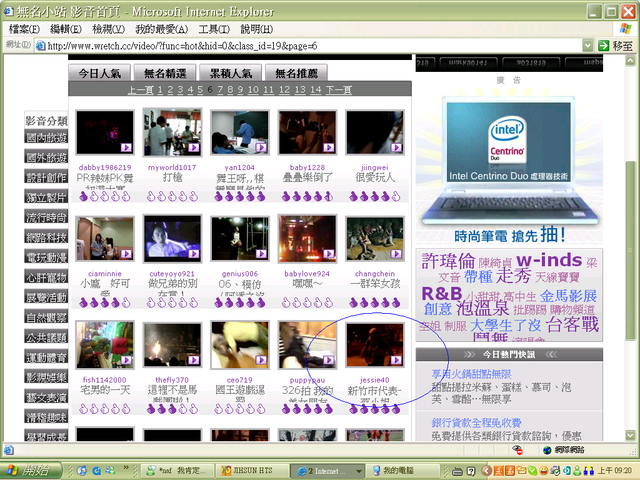Expand grouped Internet Explorer taskbar dropdown arrow

[x=358, y=471]
